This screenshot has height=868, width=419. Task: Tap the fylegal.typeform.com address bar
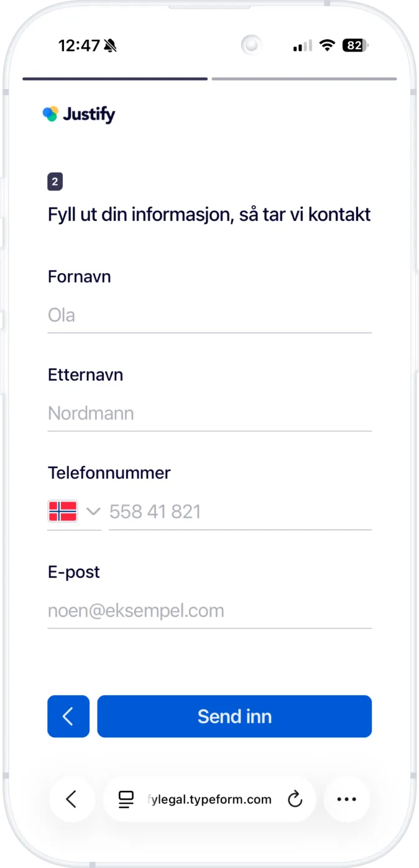210,800
